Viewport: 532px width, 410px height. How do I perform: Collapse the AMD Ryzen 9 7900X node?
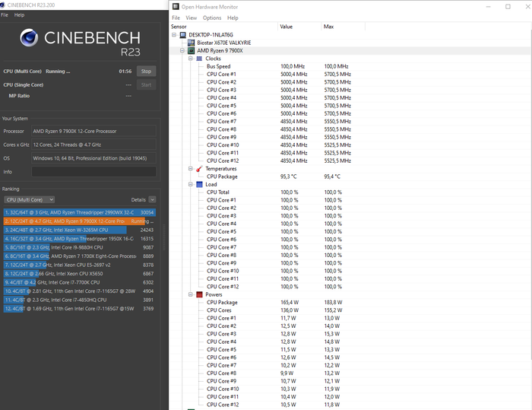tap(182, 51)
